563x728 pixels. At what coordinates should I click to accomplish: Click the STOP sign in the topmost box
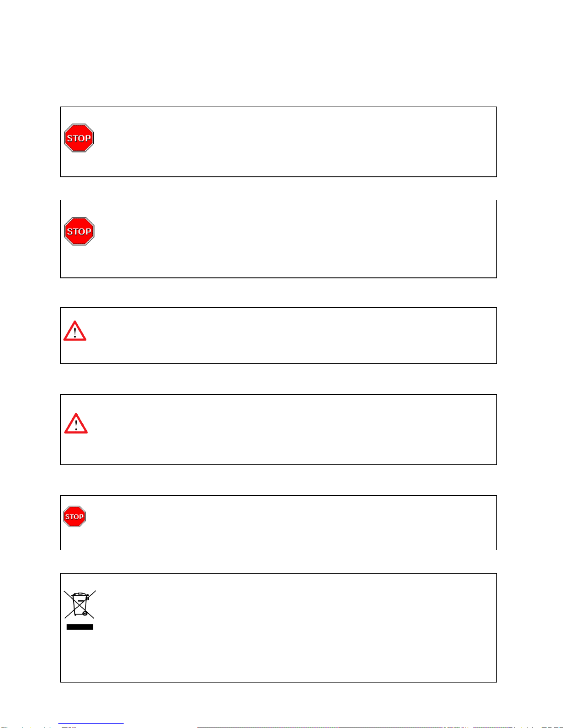click(79, 138)
